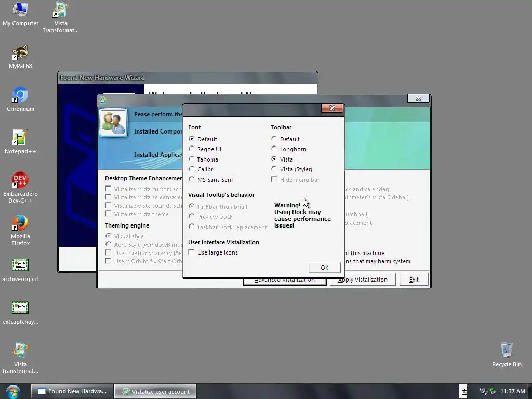
Task: Select the Default toolbar option
Action: tap(285, 139)
